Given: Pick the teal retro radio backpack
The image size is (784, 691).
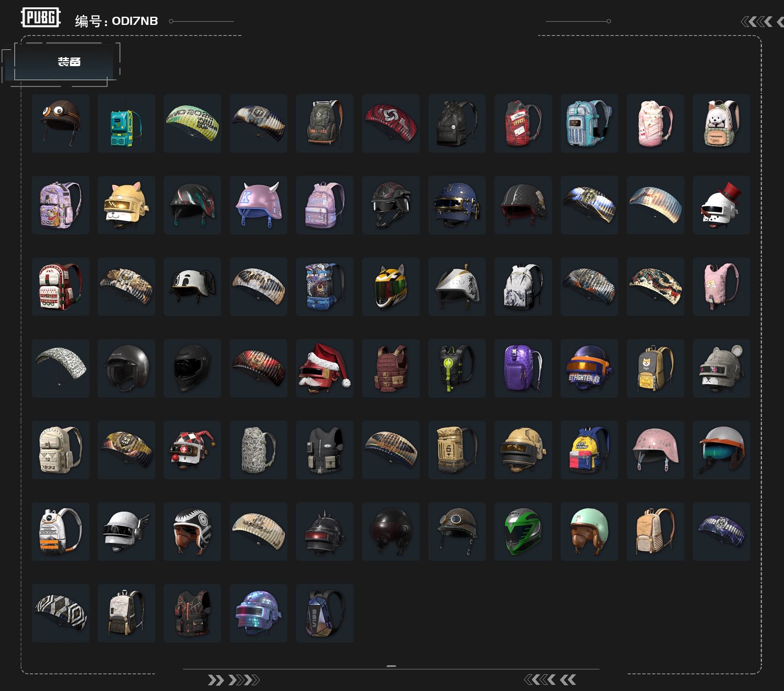Looking at the screenshot, I should coord(126,123).
